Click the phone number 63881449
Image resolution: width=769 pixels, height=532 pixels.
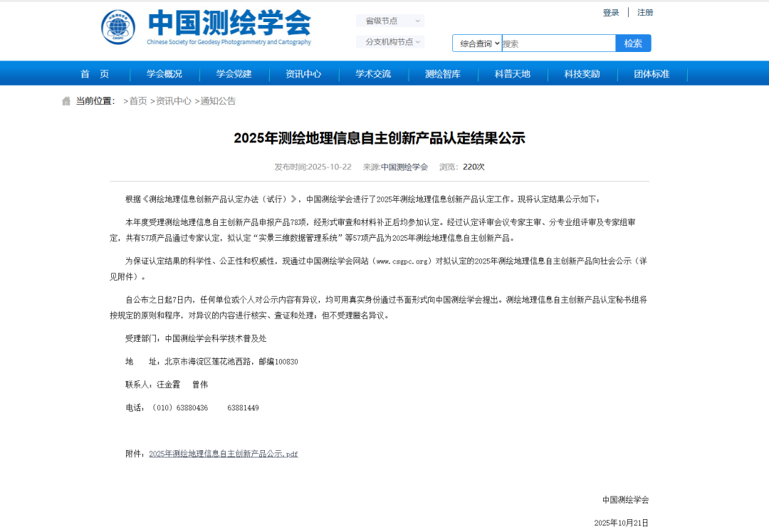(x=243, y=408)
